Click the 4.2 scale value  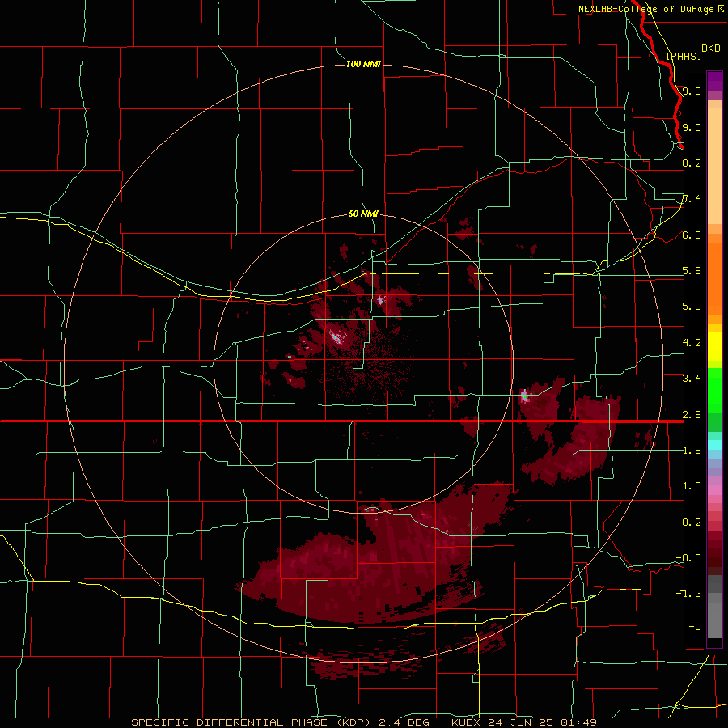point(692,343)
